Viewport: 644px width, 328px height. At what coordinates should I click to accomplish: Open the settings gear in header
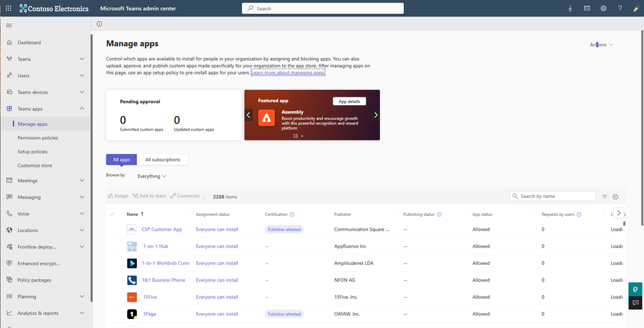tap(603, 8)
